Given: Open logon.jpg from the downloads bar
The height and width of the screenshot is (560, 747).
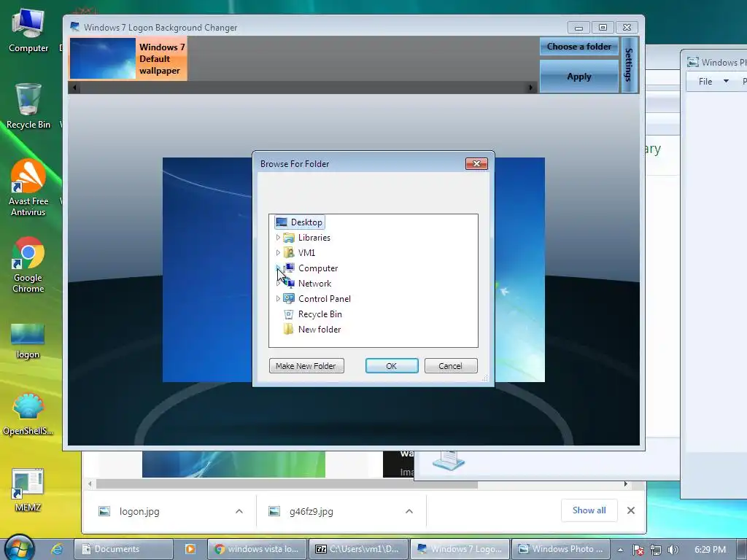Looking at the screenshot, I should [139, 511].
